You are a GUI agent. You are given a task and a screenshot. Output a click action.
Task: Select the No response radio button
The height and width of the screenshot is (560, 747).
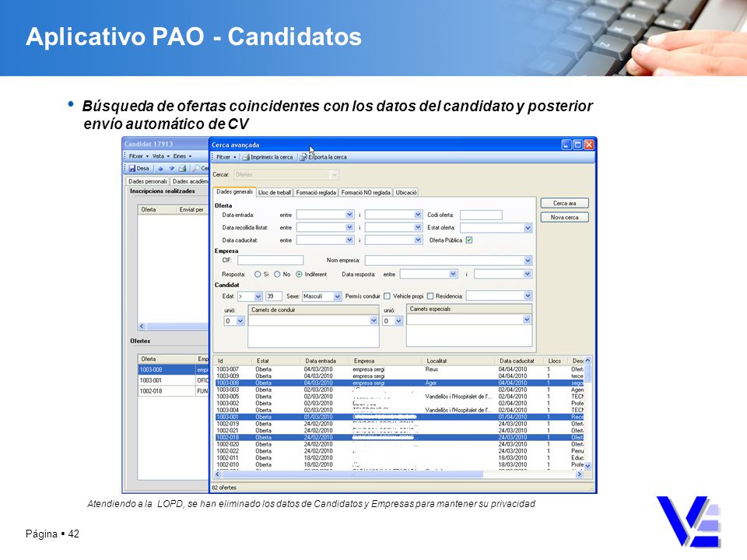[277, 275]
